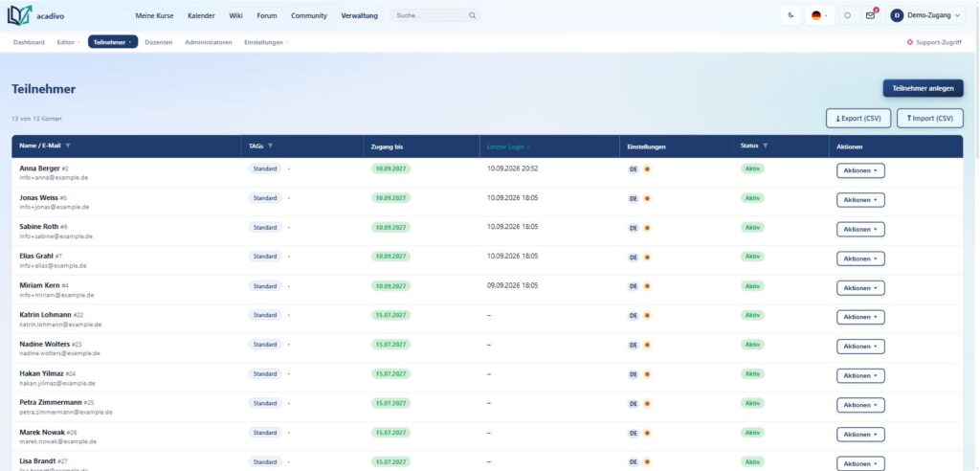The height and width of the screenshot is (471, 980).
Task: Open Aktionen dropdown for Sabine Roth
Action: click(x=860, y=230)
